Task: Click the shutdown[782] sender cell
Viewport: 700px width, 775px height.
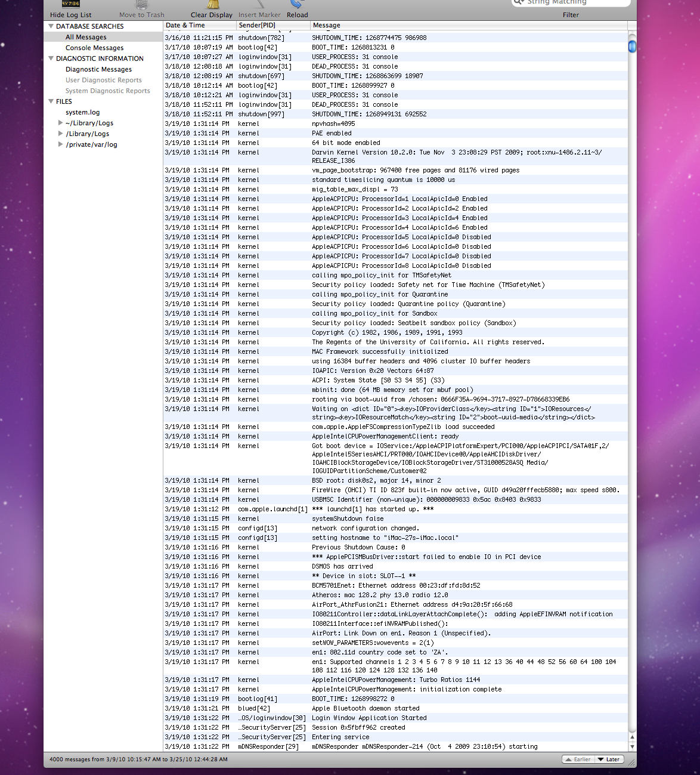Action: point(261,38)
